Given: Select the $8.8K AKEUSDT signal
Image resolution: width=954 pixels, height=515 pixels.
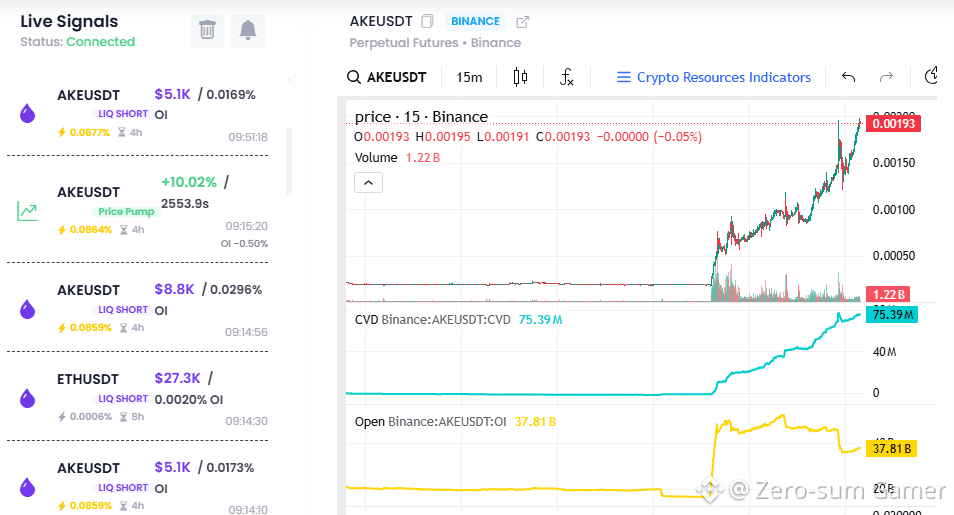Looking at the screenshot, I should pyautogui.click(x=138, y=309).
